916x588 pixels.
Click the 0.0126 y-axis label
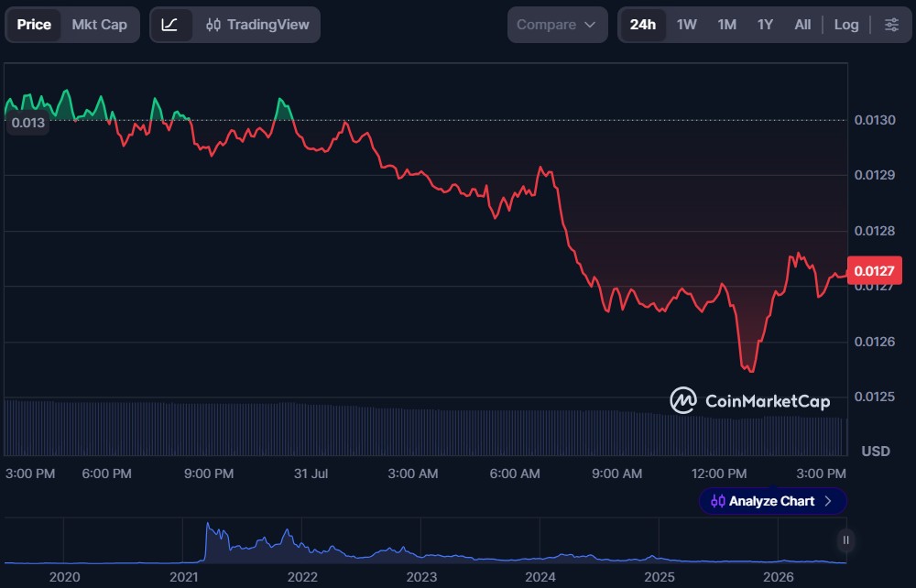[875, 341]
